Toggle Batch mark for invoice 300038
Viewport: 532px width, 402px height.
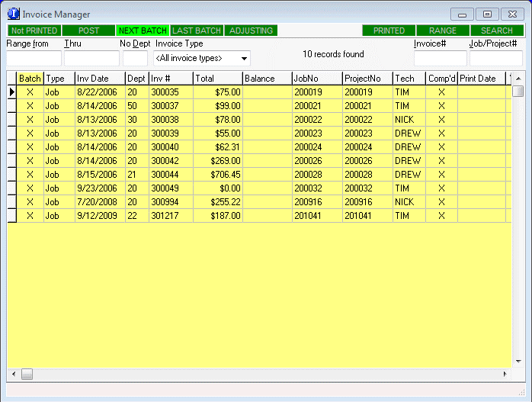30,120
